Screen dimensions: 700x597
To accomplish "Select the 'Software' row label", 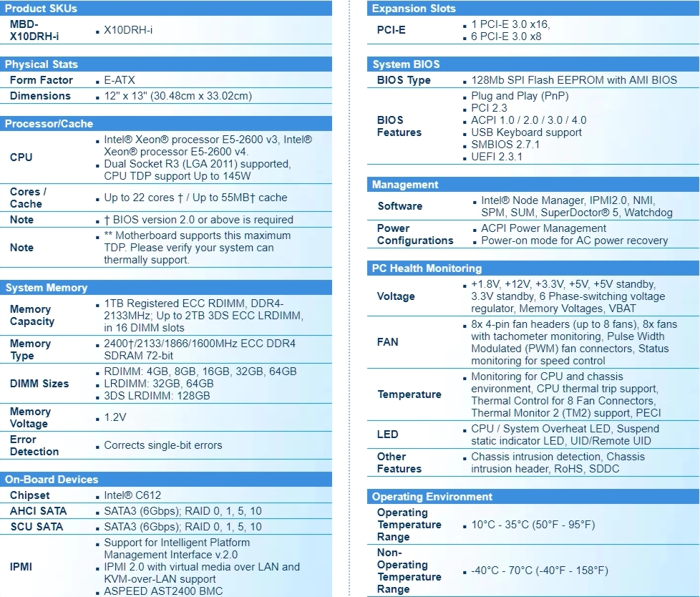I will [x=400, y=206].
